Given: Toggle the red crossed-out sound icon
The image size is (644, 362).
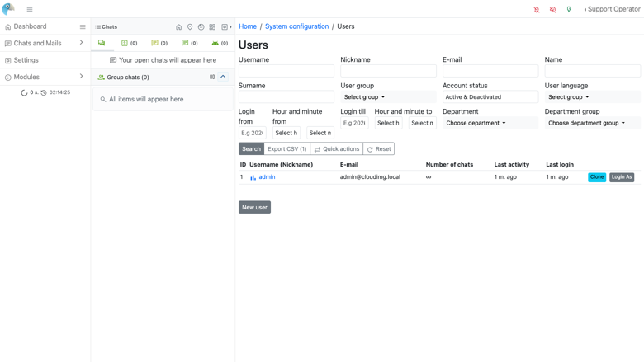Looking at the screenshot, I should coord(552,9).
